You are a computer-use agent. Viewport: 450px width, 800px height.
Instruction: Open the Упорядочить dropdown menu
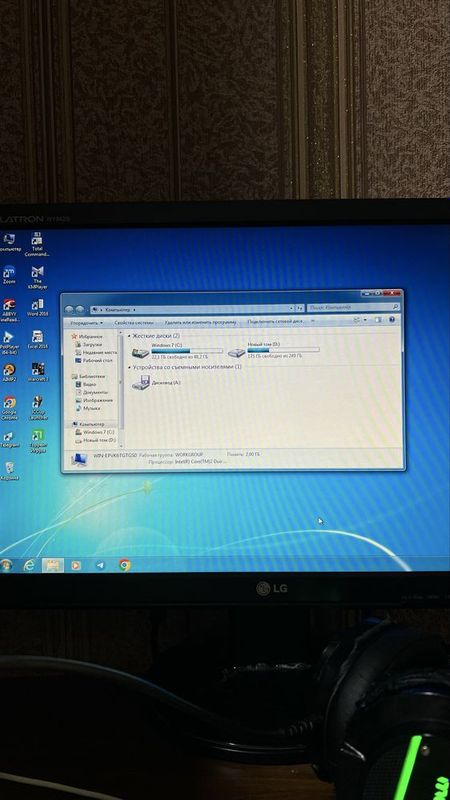[x=86, y=323]
